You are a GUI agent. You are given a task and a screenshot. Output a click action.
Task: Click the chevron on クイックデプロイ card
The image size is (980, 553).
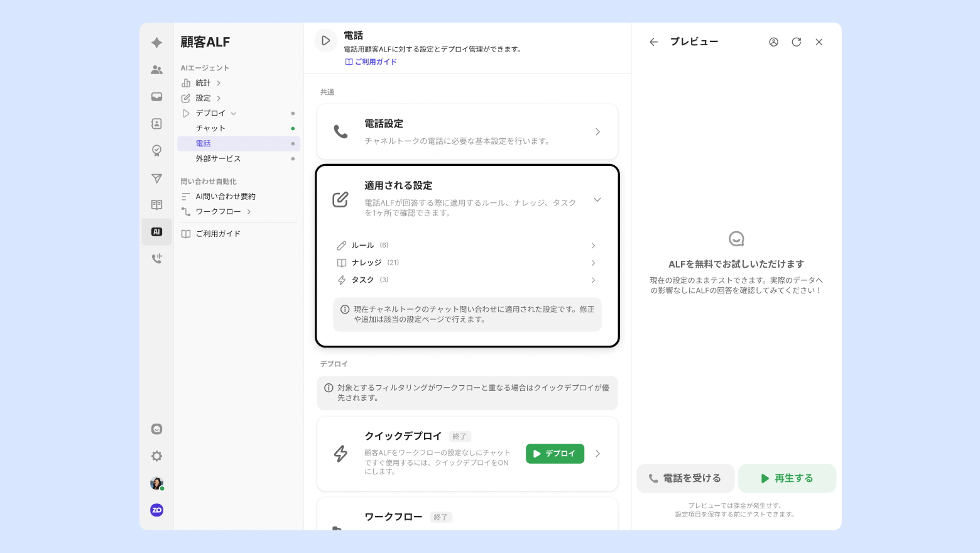coord(597,454)
